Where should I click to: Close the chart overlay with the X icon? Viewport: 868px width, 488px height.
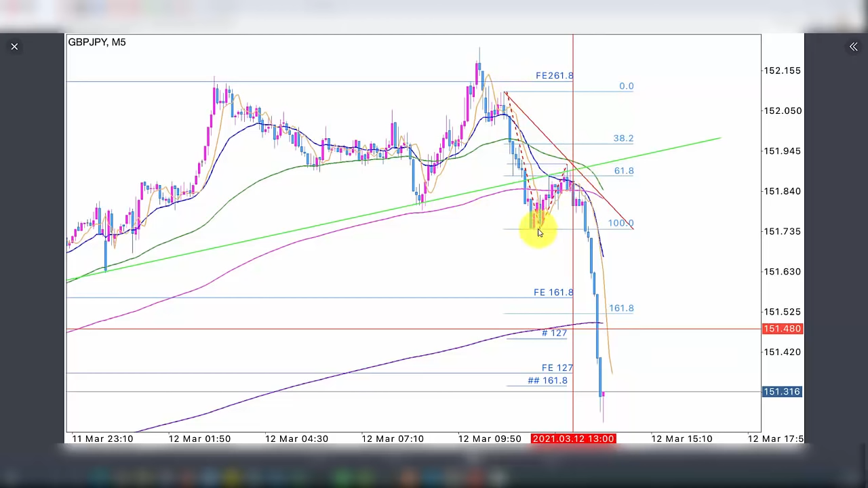(x=14, y=47)
